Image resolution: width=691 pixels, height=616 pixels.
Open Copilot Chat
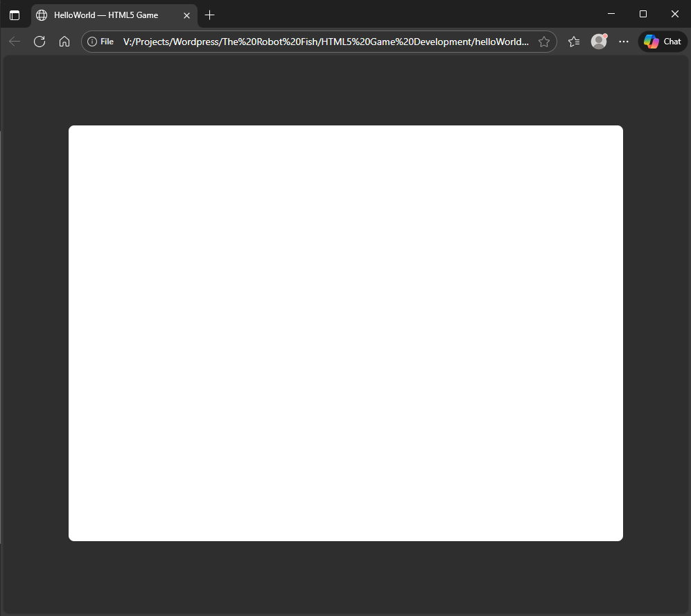(x=663, y=42)
